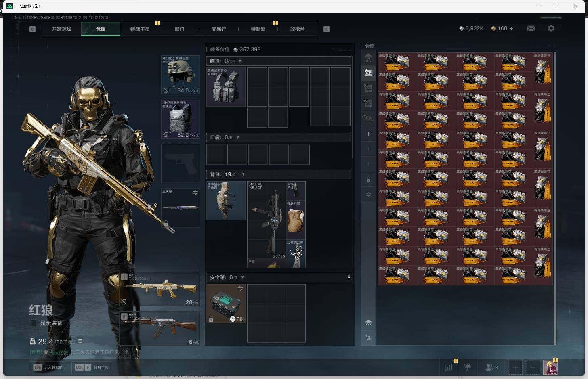Toggle the 显示装备 checkbox
This screenshot has height=379, width=588.
click(34, 323)
